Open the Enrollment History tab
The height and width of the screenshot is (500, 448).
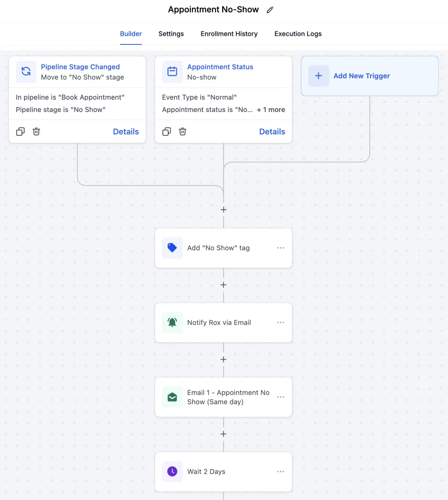coord(229,34)
